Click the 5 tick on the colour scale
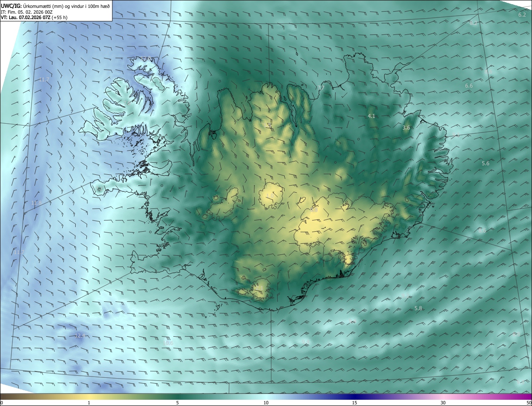The height and width of the screenshot is (406, 532). (x=177, y=403)
